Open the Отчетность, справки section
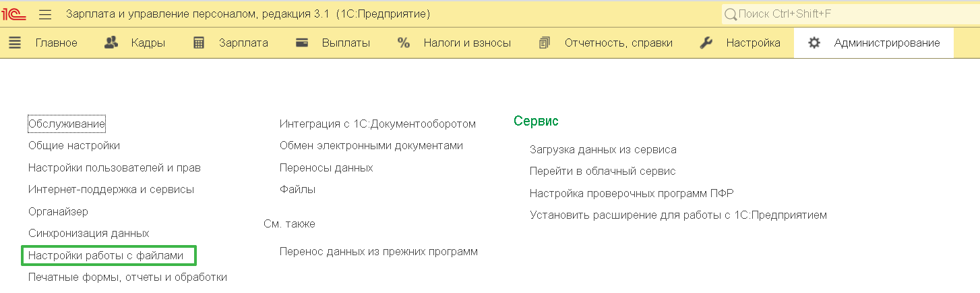 [x=619, y=43]
